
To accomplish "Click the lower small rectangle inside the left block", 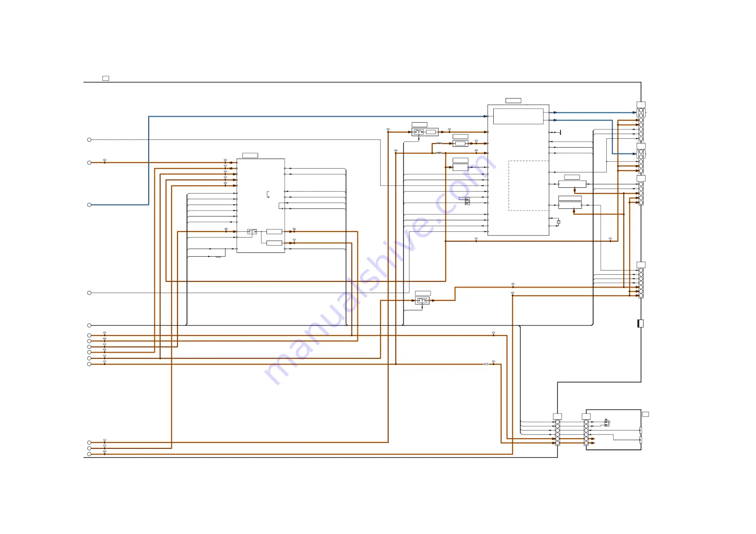I will click(274, 243).
